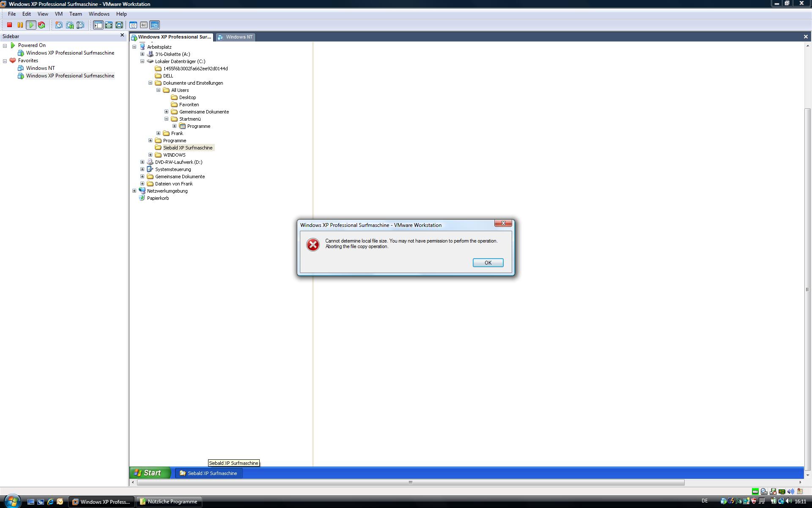Click the XP Start button
Viewport: 812px width, 508px height.
click(149, 473)
